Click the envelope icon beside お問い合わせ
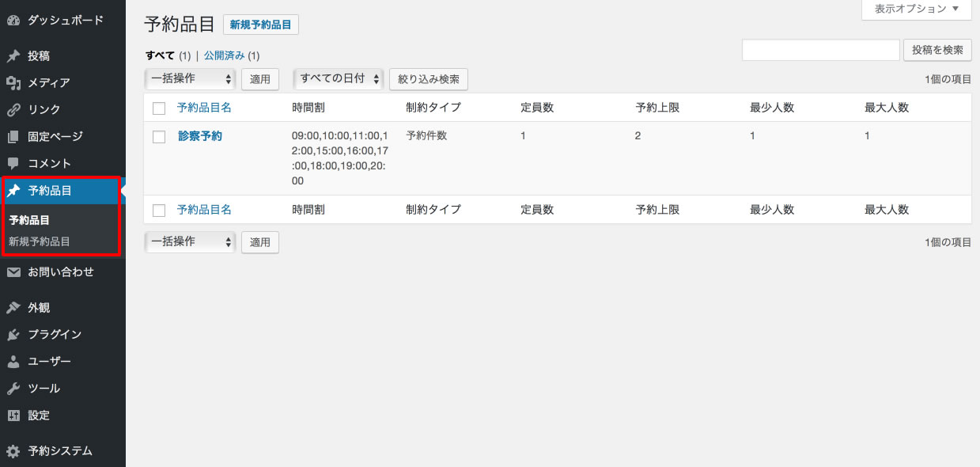This screenshot has width=980, height=467. point(13,272)
